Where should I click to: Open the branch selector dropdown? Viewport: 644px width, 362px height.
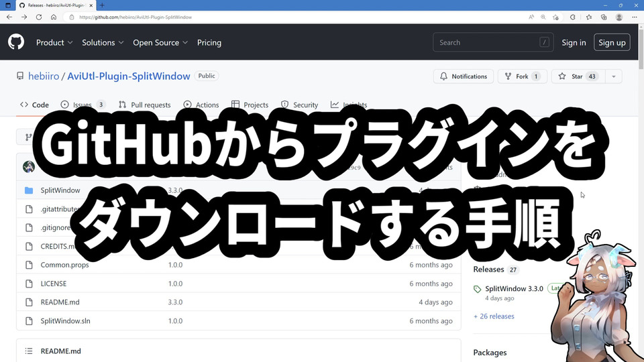(28, 137)
